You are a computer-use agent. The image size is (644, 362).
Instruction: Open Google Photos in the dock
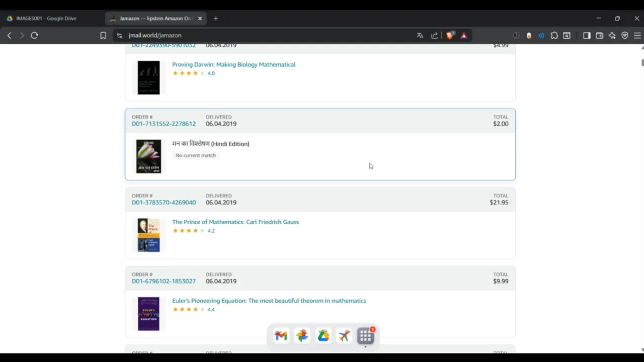click(302, 336)
